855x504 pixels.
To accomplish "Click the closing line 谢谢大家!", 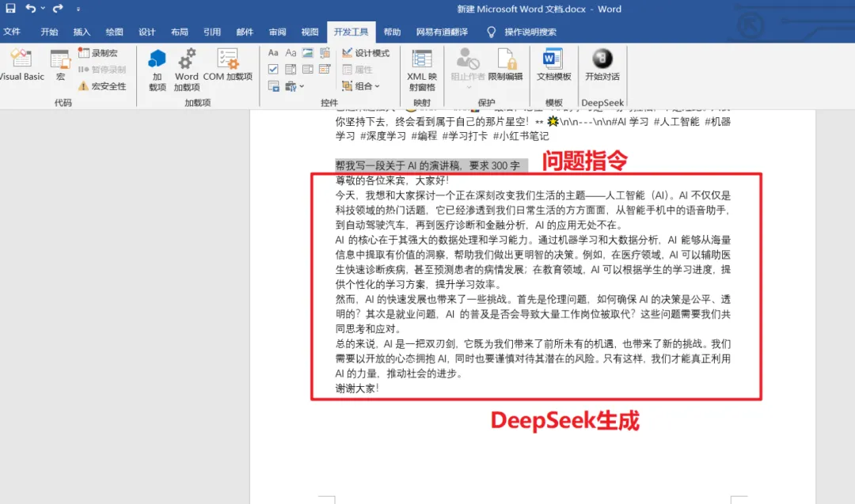I will [x=357, y=388].
